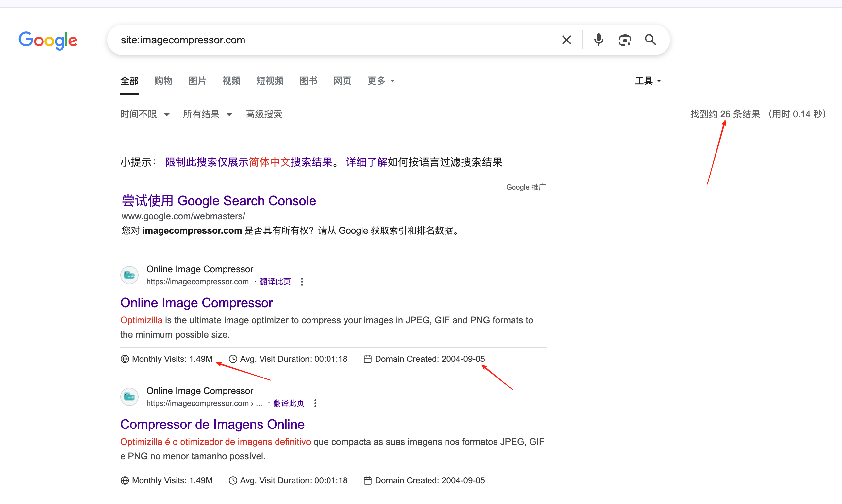
Task: Click globe icon in second result's stats row
Action: point(125,480)
